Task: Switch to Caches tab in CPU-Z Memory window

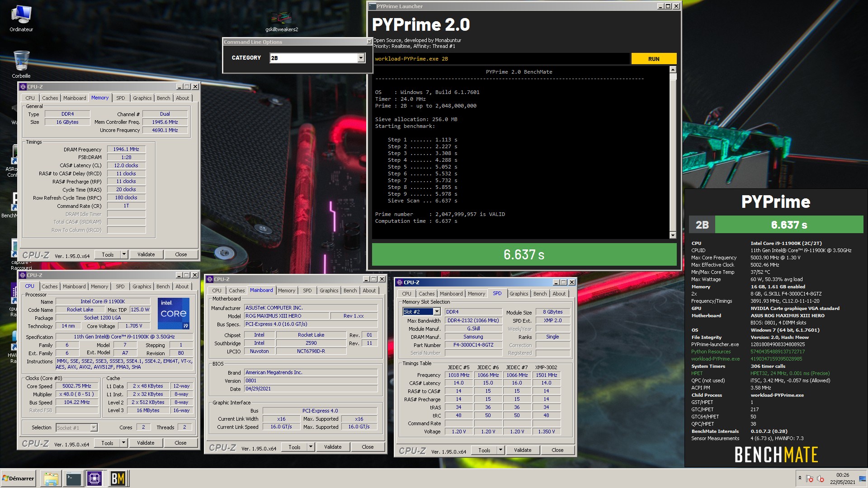Action: [x=50, y=98]
